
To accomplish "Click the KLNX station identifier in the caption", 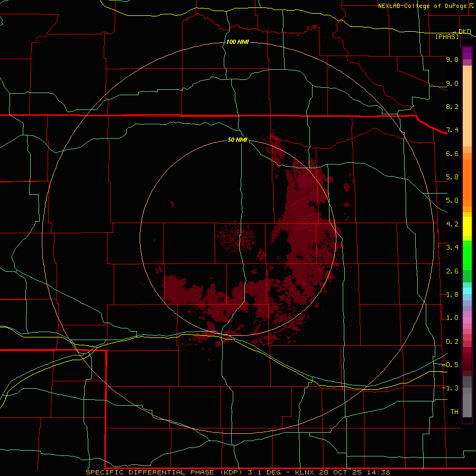I will [x=305, y=472].
